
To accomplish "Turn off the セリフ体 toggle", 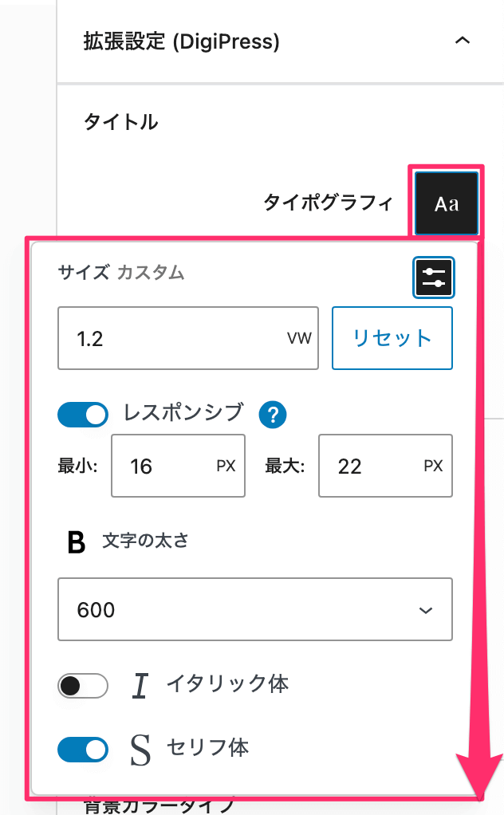I will coord(83,750).
